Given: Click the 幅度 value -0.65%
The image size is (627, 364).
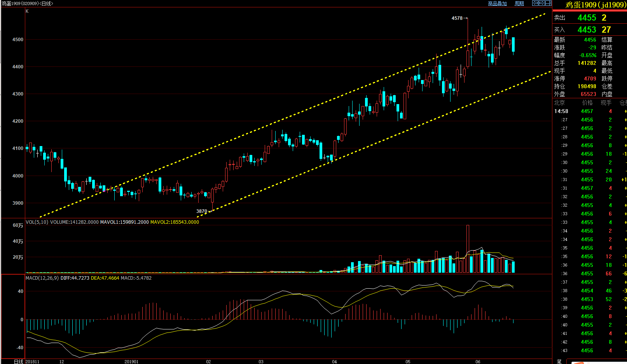Looking at the screenshot, I should point(588,55).
